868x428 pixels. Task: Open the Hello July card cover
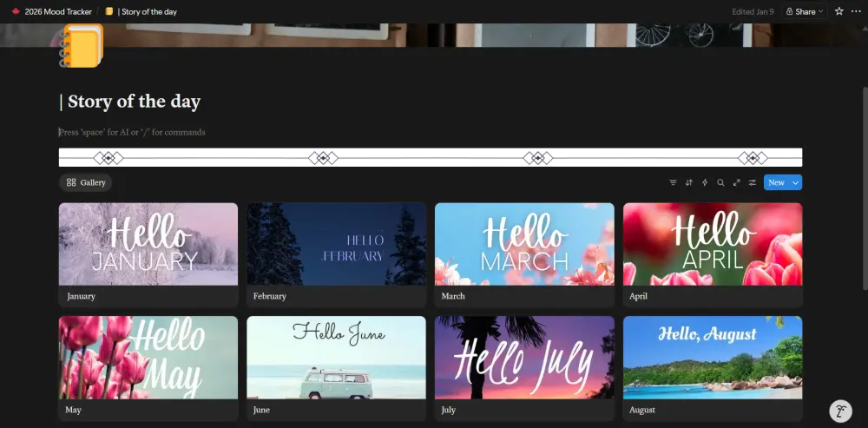pyautogui.click(x=524, y=358)
